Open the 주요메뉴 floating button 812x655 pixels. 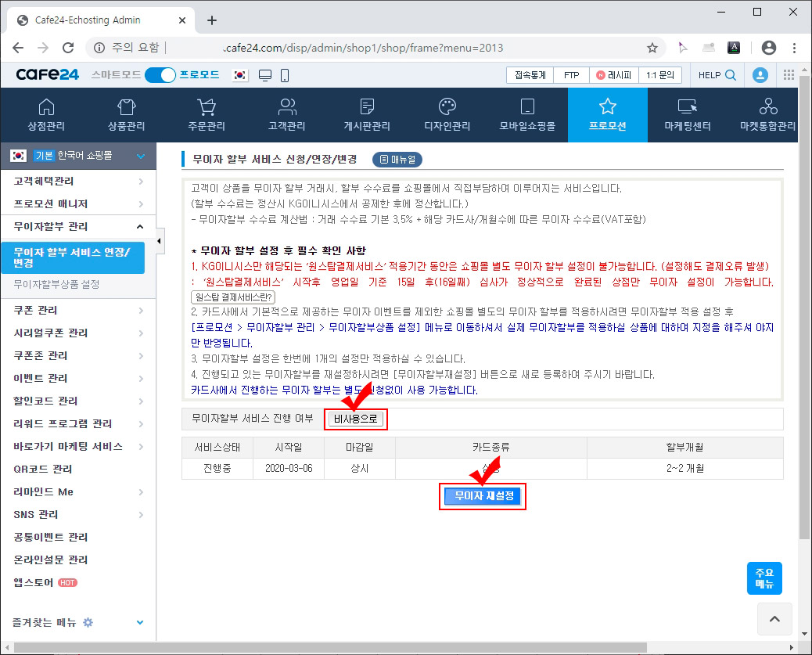[x=764, y=578]
